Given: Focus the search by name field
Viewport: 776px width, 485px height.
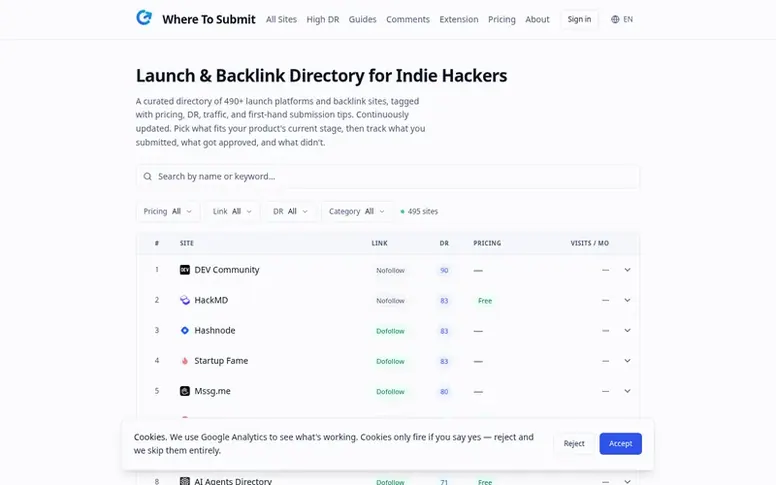Looking at the screenshot, I should (388, 177).
